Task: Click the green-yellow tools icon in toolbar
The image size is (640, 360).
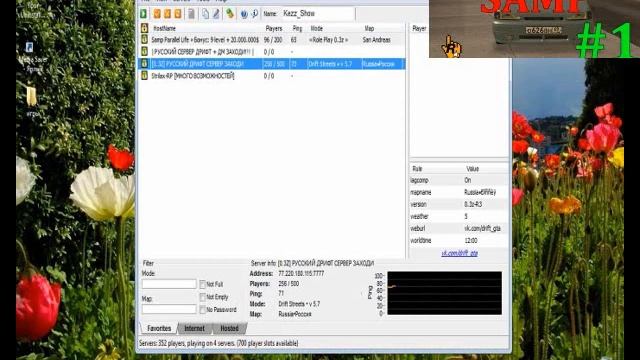Action: 230,13
